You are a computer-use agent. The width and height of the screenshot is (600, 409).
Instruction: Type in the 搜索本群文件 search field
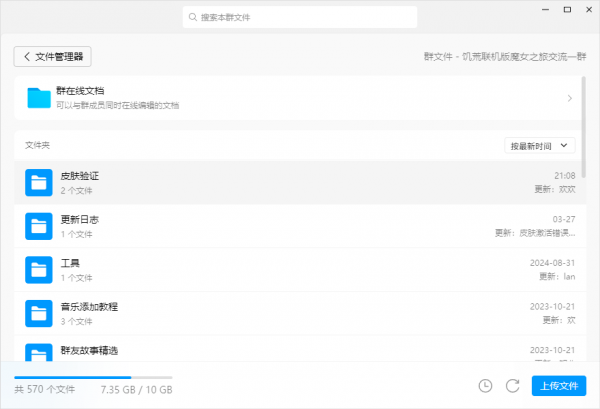point(300,17)
